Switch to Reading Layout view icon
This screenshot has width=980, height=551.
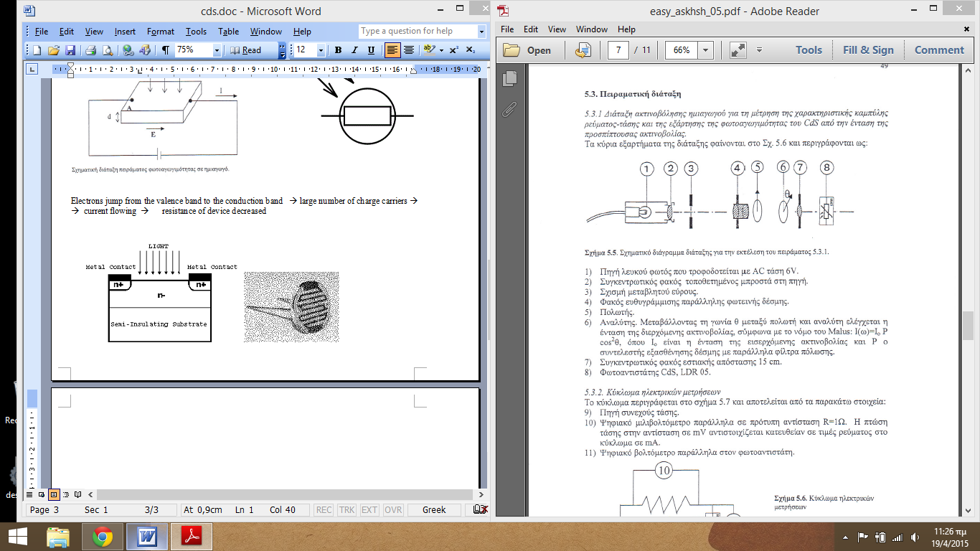coord(78,494)
